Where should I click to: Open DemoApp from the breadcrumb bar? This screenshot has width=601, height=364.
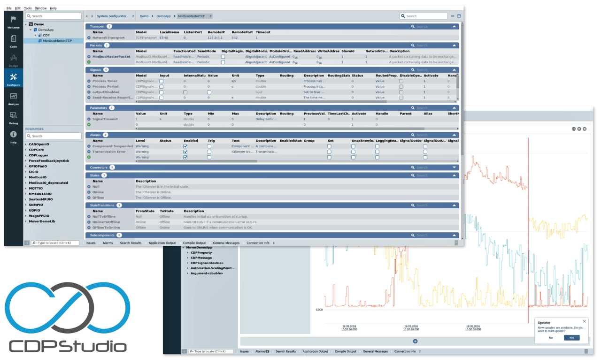[x=164, y=15]
